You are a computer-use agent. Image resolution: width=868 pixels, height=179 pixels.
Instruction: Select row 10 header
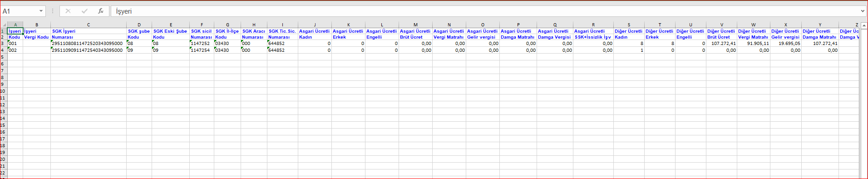coord(4,91)
